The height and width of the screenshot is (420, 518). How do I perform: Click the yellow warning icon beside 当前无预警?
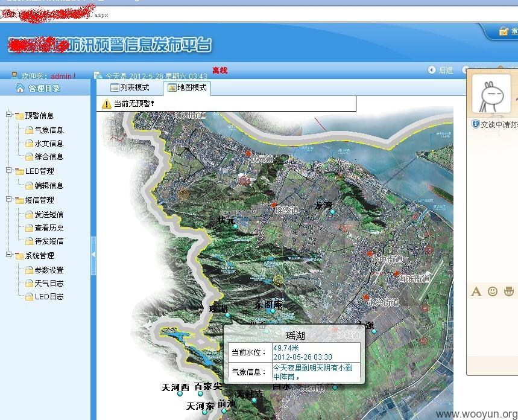[x=106, y=104]
